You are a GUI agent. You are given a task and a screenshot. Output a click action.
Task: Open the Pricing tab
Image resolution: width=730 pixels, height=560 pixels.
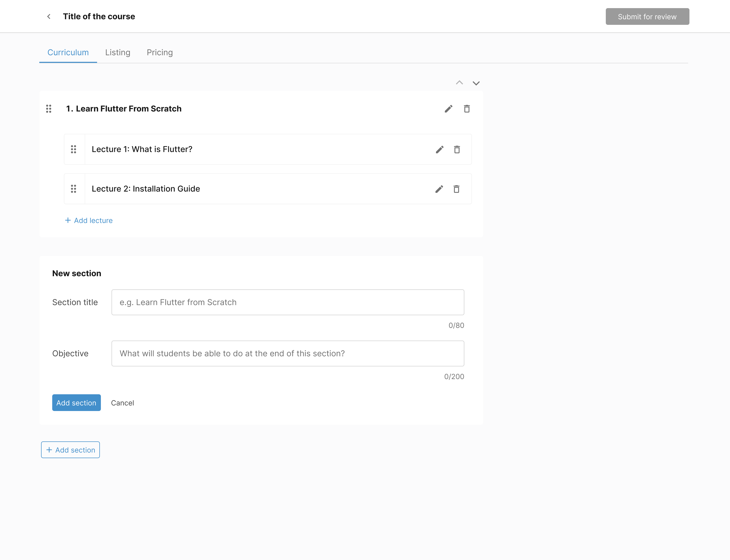point(159,52)
